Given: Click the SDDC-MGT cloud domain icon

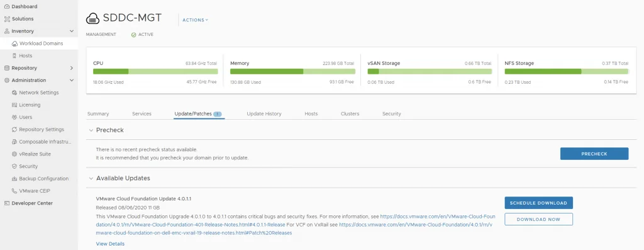Looking at the screenshot, I should (x=93, y=18).
